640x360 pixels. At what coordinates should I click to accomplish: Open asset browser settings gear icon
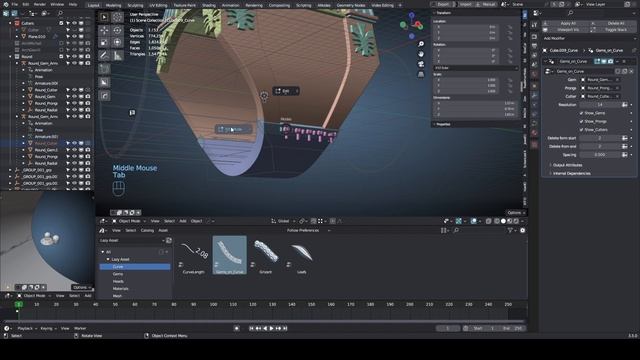coord(522,231)
